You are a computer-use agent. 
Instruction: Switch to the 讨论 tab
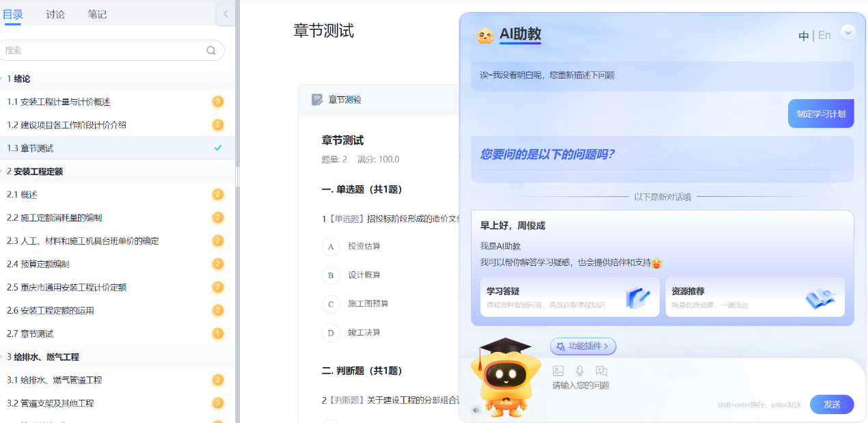(x=56, y=14)
